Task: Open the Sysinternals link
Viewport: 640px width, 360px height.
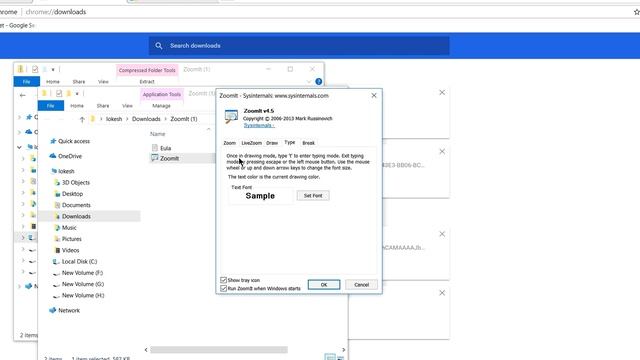Action: pyautogui.click(x=259, y=125)
